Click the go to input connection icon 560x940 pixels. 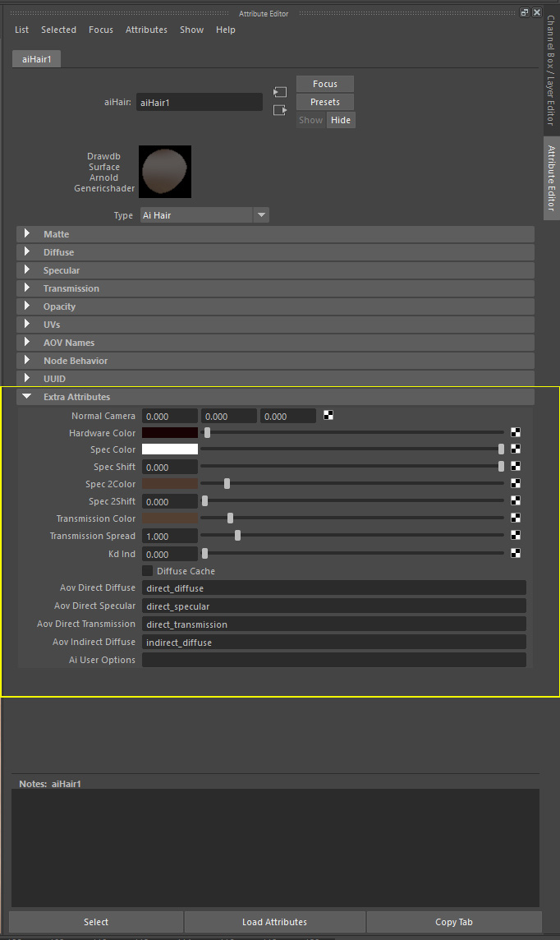pyautogui.click(x=280, y=92)
